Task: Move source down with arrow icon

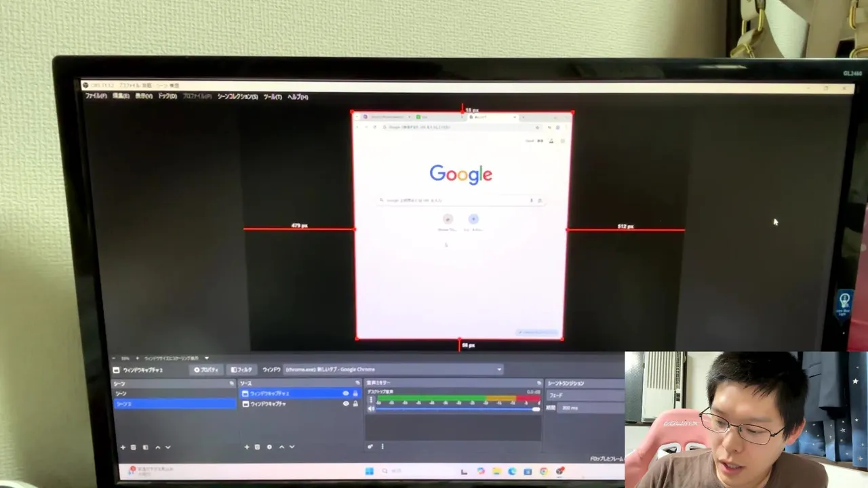Action: pos(292,447)
